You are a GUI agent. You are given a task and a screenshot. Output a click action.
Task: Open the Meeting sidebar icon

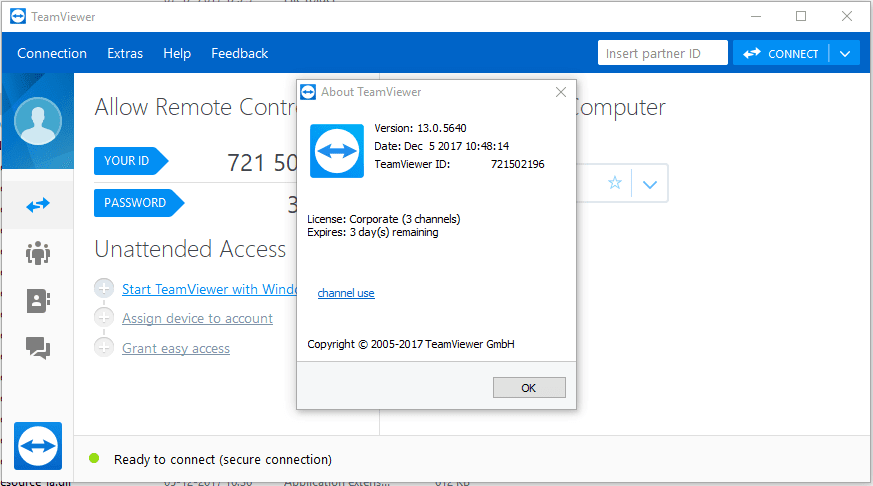[x=38, y=253]
